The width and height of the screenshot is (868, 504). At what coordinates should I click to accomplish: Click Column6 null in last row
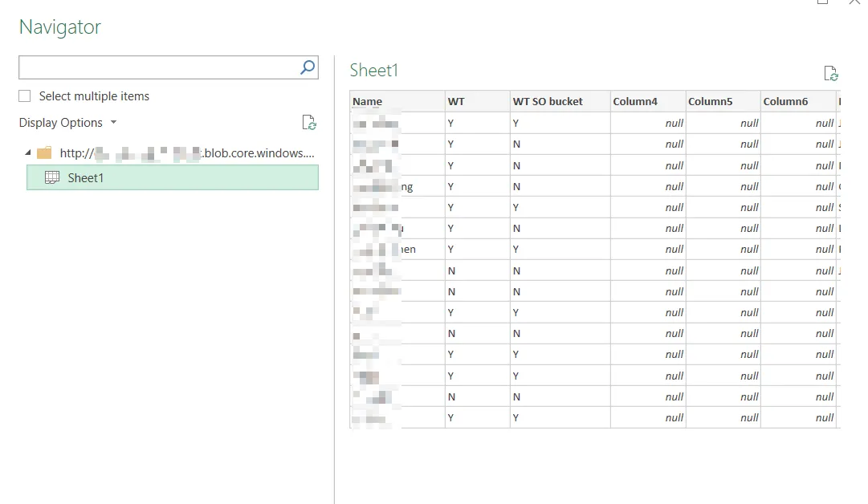(798, 417)
